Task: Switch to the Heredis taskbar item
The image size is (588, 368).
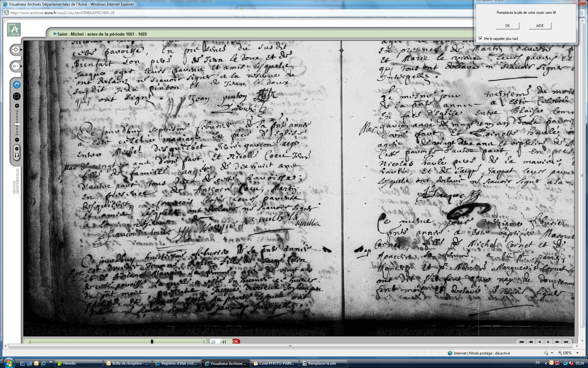Action: pyautogui.click(x=78, y=363)
